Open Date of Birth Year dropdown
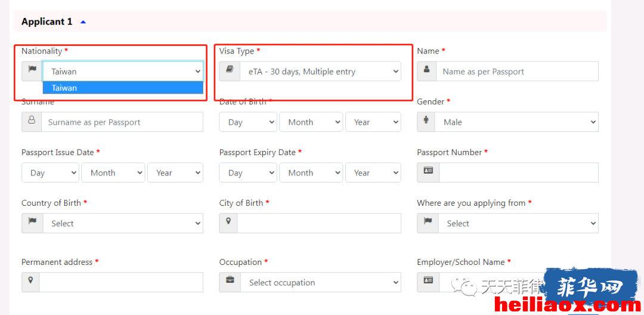 pyautogui.click(x=373, y=122)
